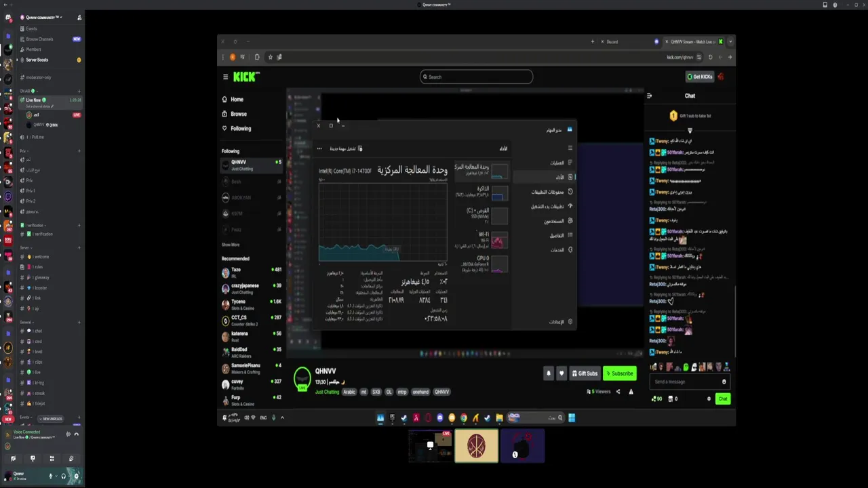Click invite people icon beside server name
Screen dimensions: 868x488
pyautogui.click(x=79, y=18)
